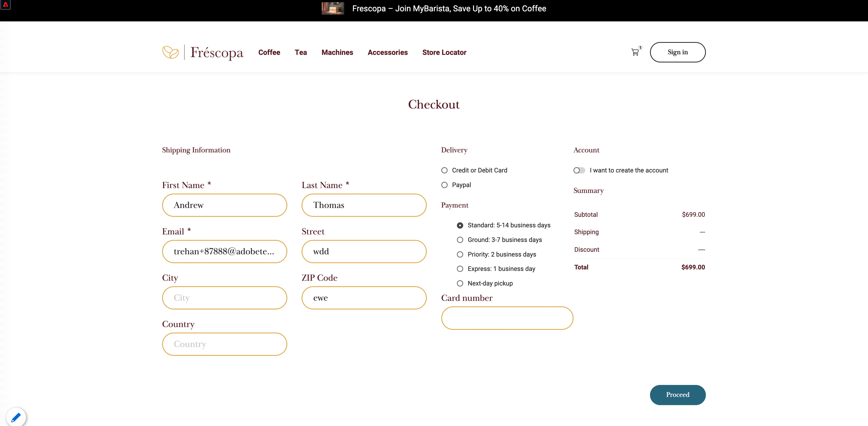Focus the Last Name field

[364, 205]
